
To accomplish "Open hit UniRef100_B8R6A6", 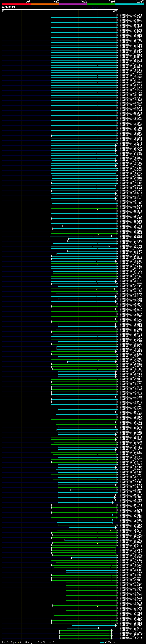I will [131, 261].
